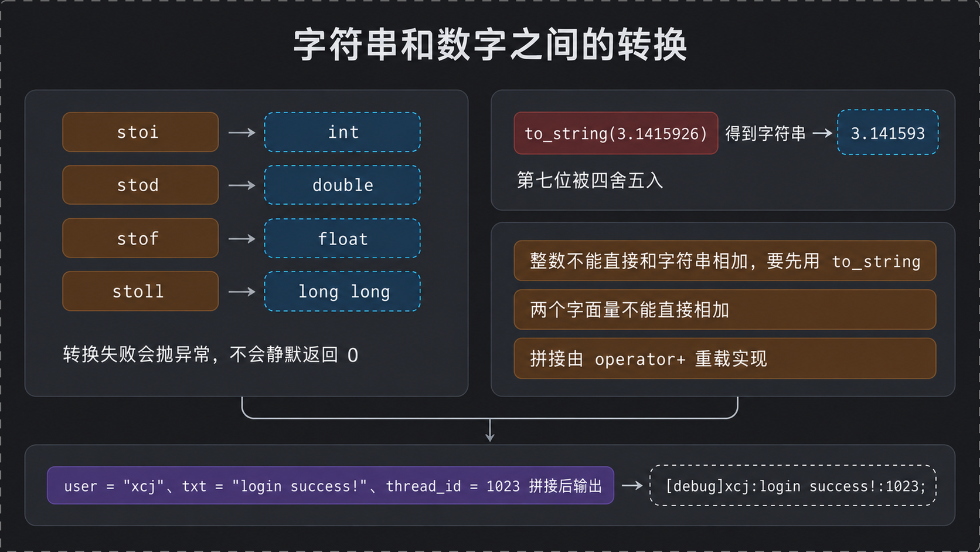Select the stoll box

pyautogui.click(x=141, y=291)
